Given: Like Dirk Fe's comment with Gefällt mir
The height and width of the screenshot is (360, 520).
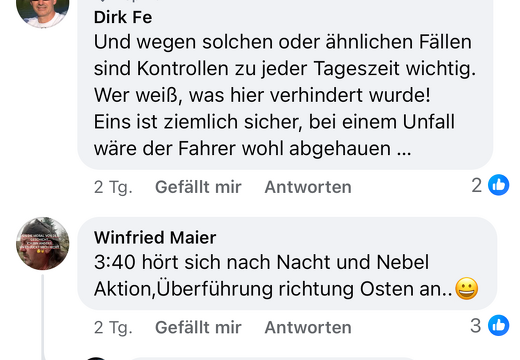Looking at the screenshot, I should pyautogui.click(x=198, y=187).
